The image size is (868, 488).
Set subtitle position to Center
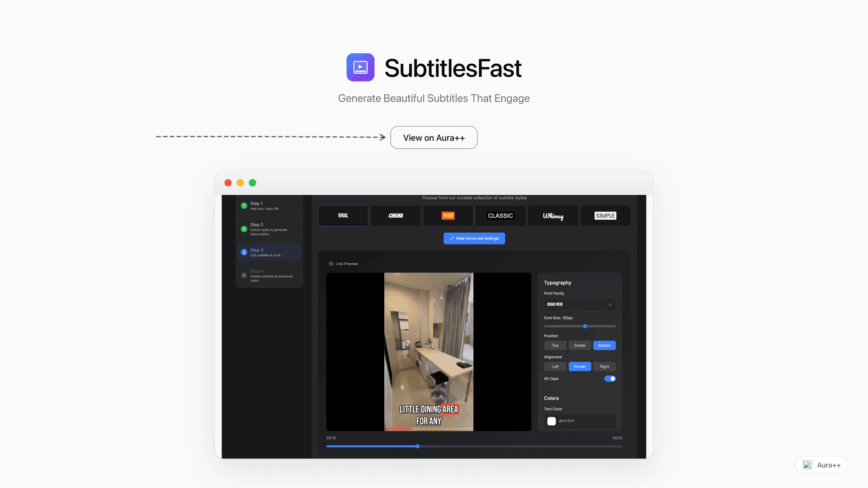(580, 346)
